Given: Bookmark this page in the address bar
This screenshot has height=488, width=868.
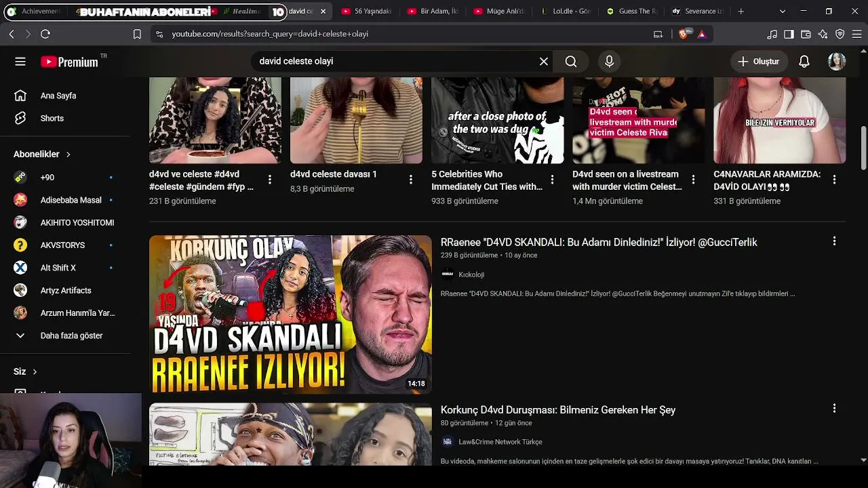Looking at the screenshot, I should (x=137, y=34).
